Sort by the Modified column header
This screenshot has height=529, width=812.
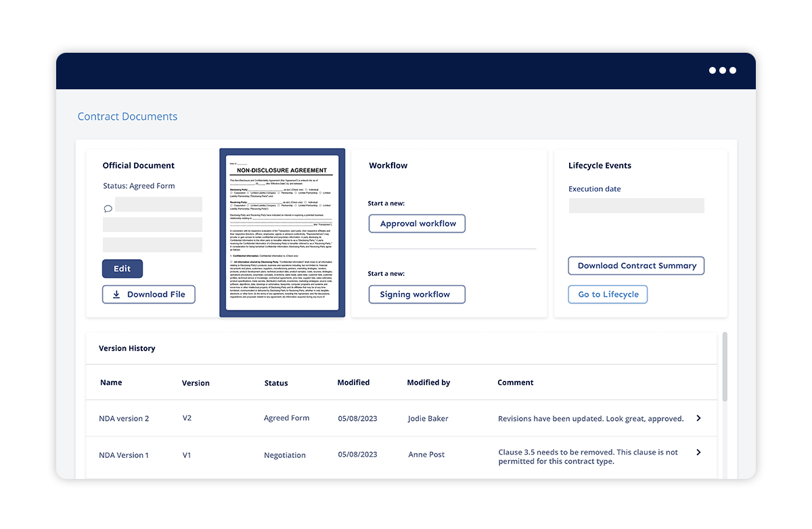click(353, 383)
